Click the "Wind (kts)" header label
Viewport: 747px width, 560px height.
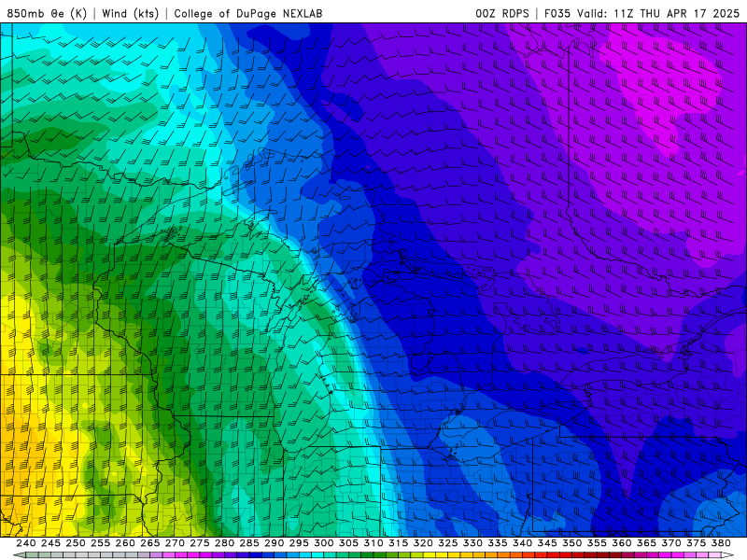(130, 13)
